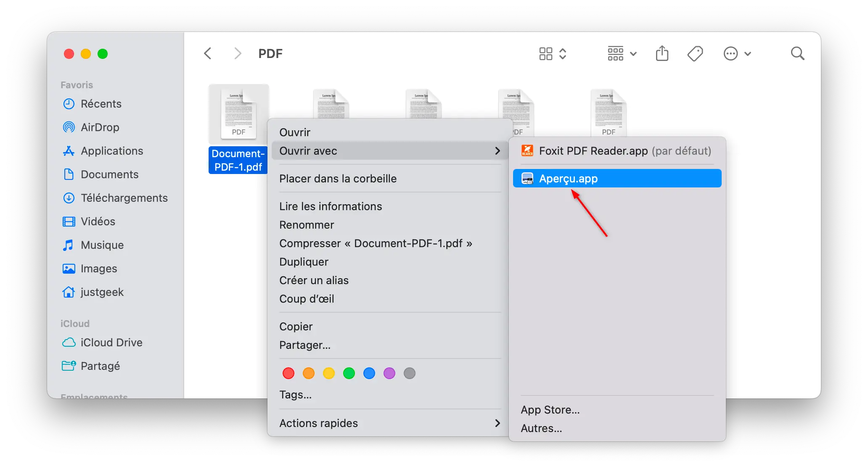Open Vidéos label in sidebar

(x=98, y=221)
